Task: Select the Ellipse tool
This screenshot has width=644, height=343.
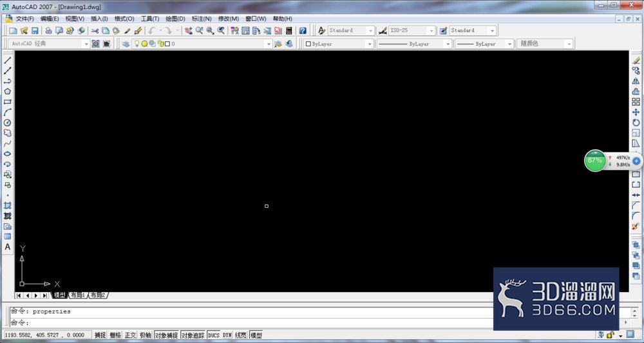Action: click(x=7, y=153)
